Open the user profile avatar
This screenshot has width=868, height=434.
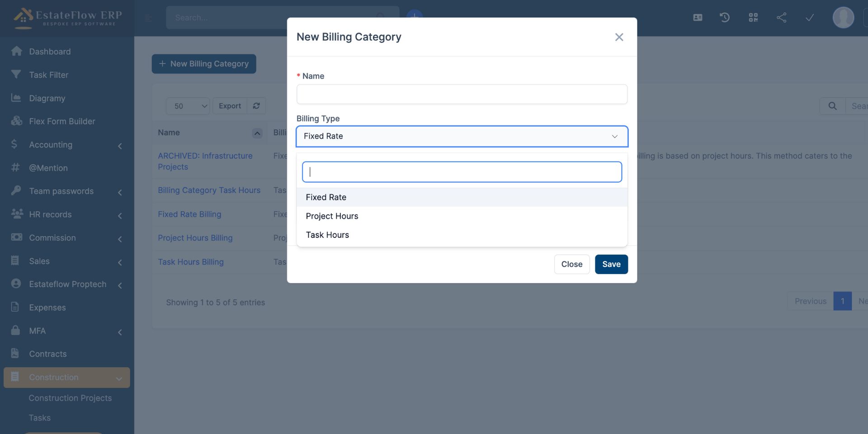(843, 18)
